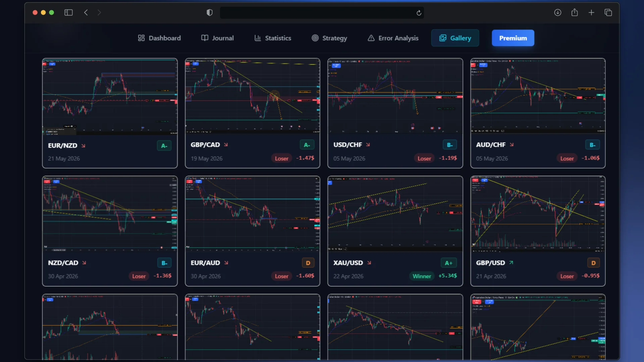Open the share icon in the toolbar
This screenshot has height=362, width=644.
(x=575, y=12)
